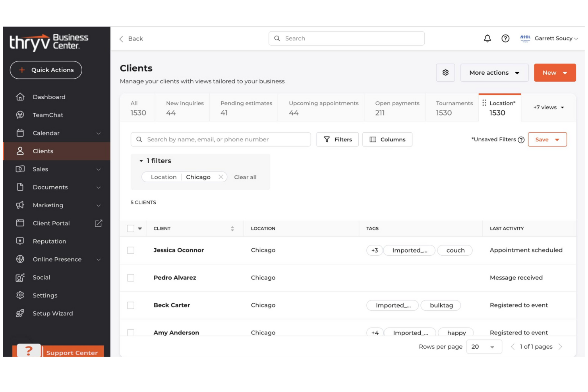588x392 pixels.
Task: Go to the next page arrow
Action: pos(560,347)
